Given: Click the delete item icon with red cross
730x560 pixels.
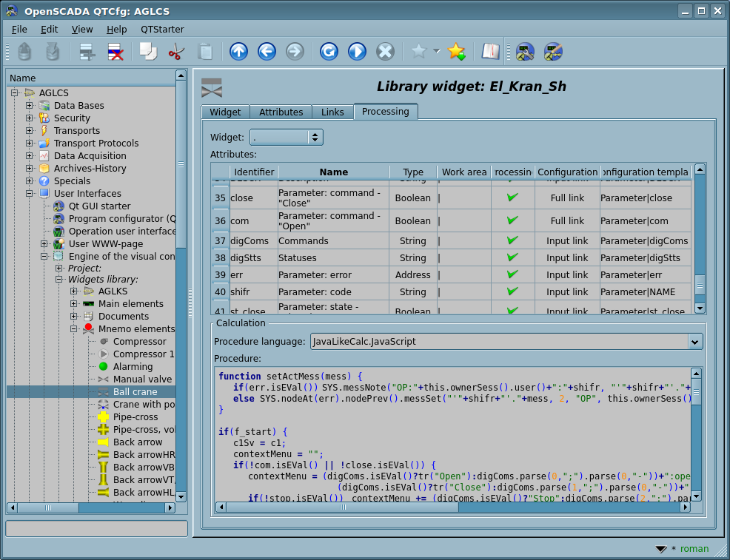Looking at the screenshot, I should (x=115, y=51).
